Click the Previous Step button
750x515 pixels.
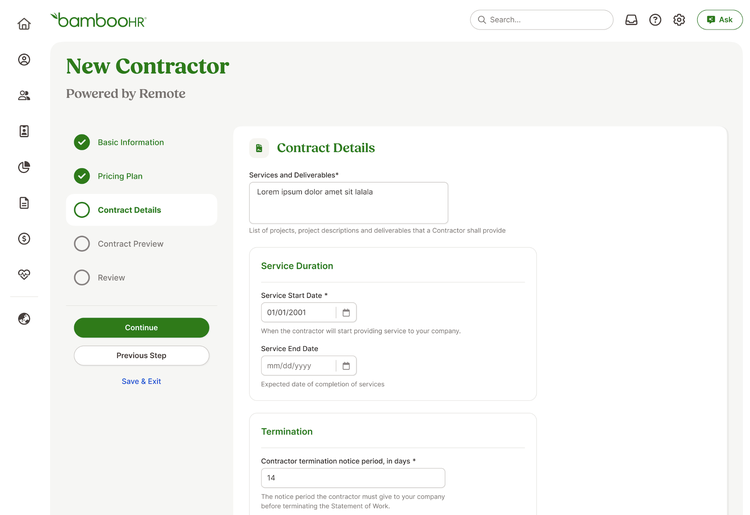(142, 356)
